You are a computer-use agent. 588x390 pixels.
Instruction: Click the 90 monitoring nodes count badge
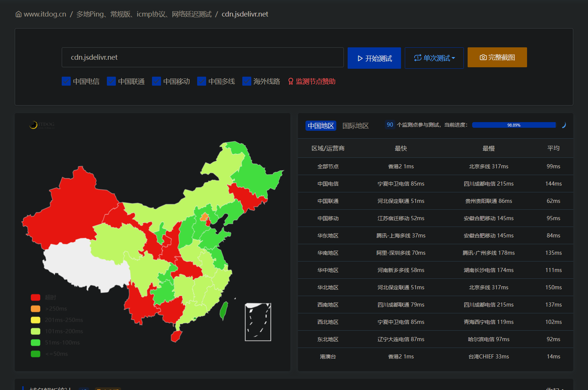click(x=390, y=125)
